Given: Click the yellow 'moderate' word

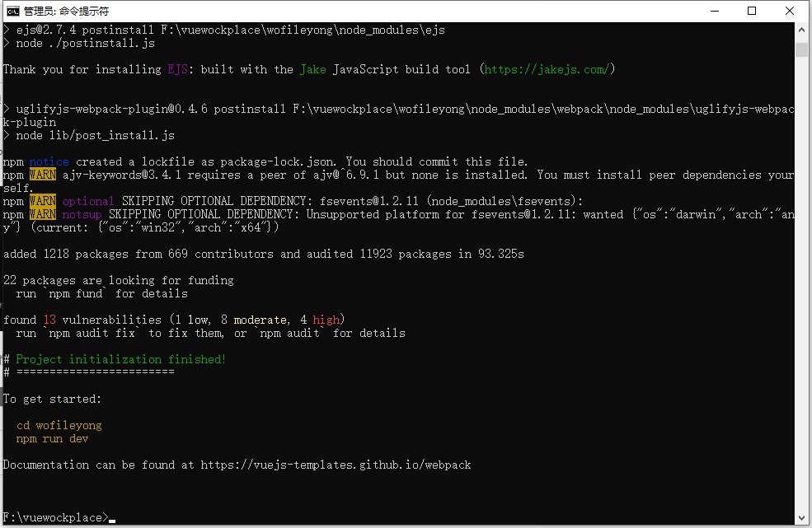Looking at the screenshot, I should 260,320.
